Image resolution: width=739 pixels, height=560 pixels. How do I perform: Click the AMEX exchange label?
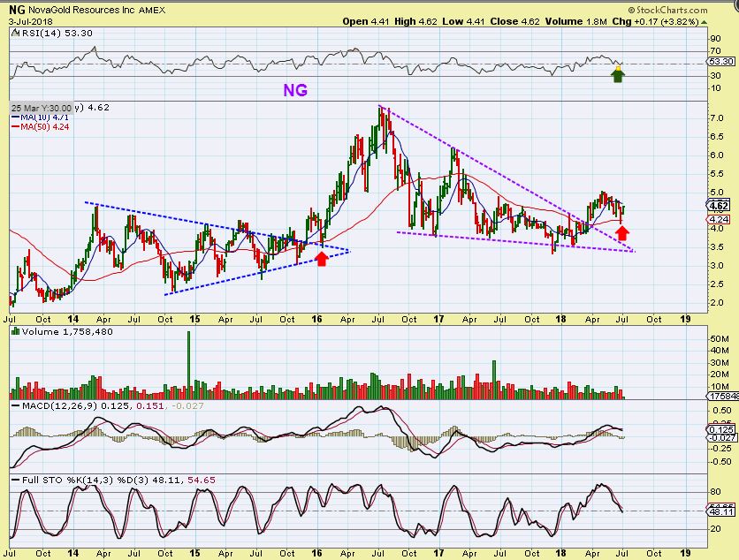click(x=152, y=10)
